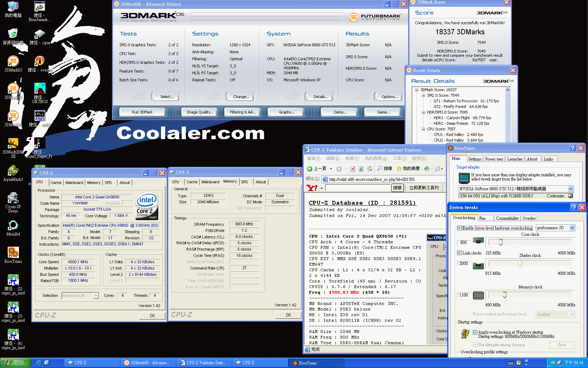Launch the ORTHOS desktop shortcut
This screenshot has width=588, height=368.
[x=40, y=89]
